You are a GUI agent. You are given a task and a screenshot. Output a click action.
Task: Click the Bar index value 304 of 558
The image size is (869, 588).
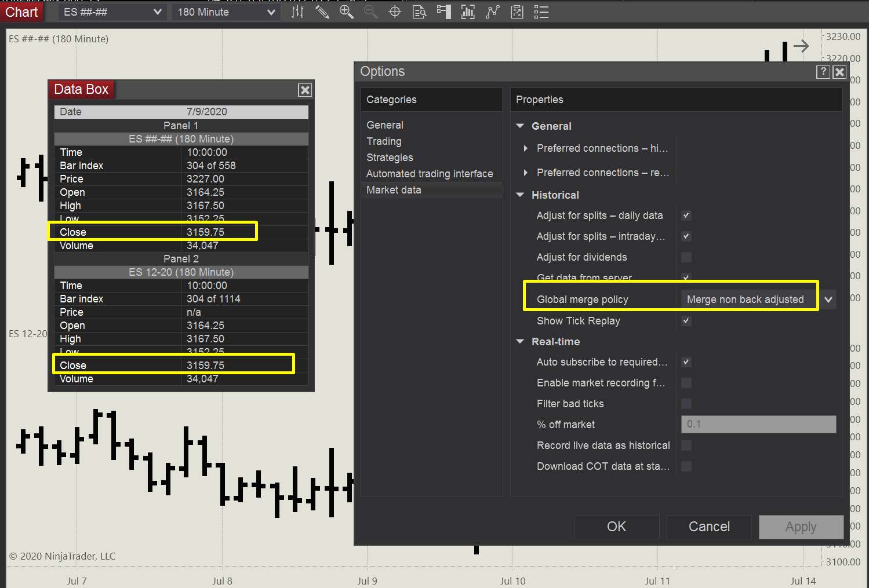click(211, 166)
